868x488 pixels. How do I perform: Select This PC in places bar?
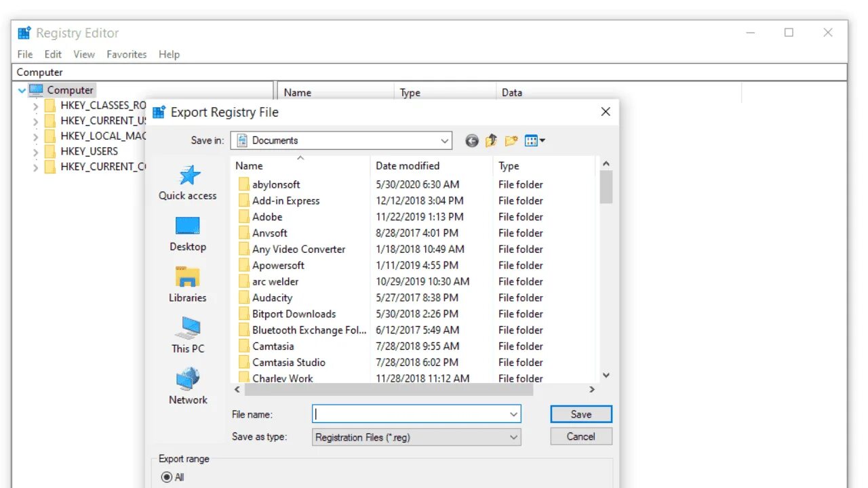pos(188,335)
